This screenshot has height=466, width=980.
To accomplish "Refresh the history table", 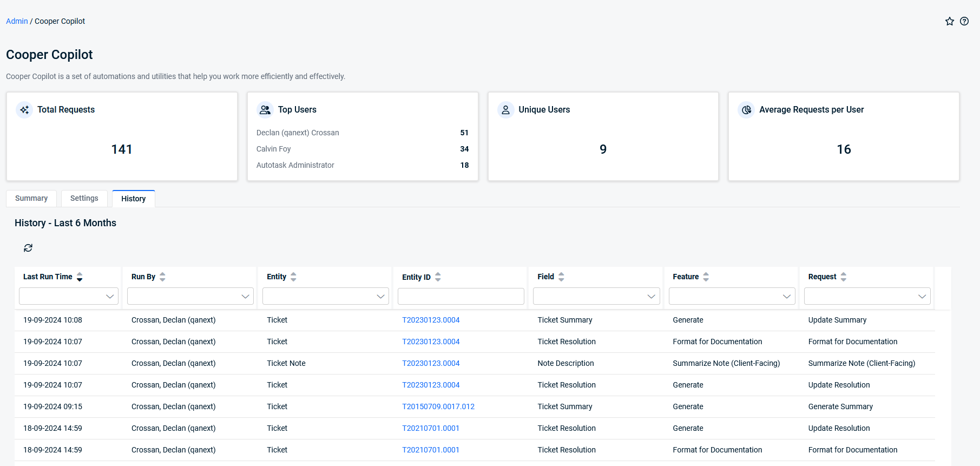I will point(28,248).
